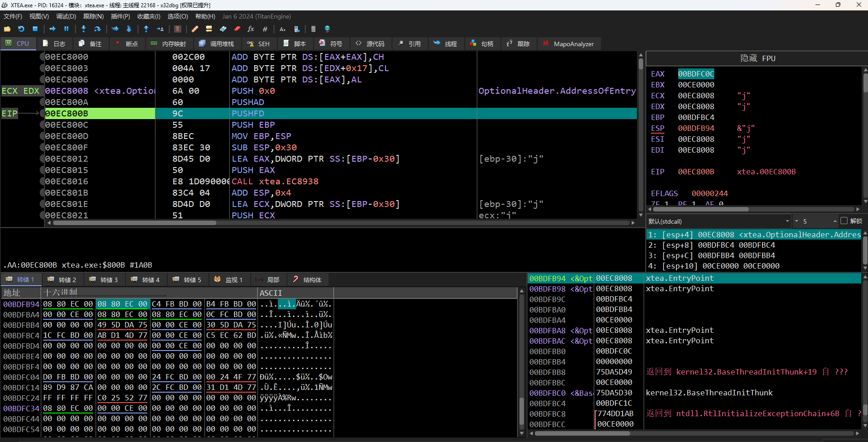This screenshot has height=442, width=868.
Task: Stop debugging with the blue square icon
Action: pos(35,29)
